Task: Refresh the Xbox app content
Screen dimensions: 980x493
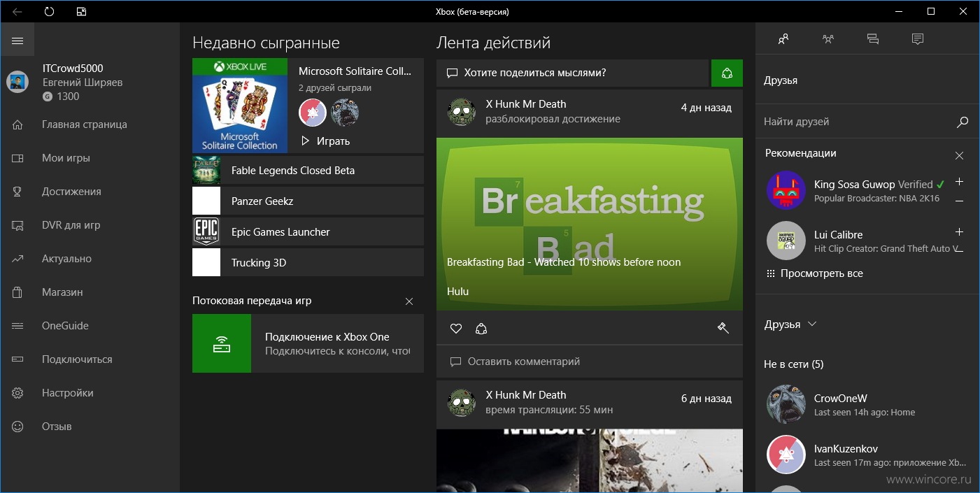Action: (x=49, y=12)
